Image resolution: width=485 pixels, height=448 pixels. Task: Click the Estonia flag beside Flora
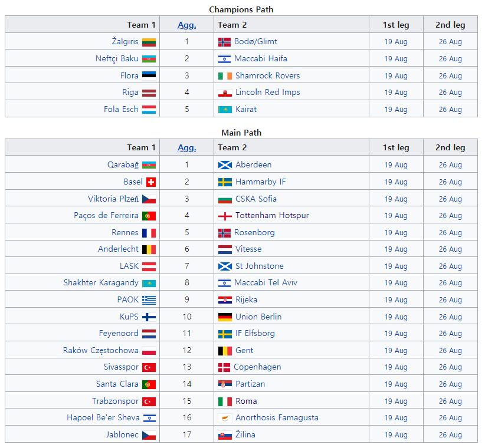(x=149, y=75)
